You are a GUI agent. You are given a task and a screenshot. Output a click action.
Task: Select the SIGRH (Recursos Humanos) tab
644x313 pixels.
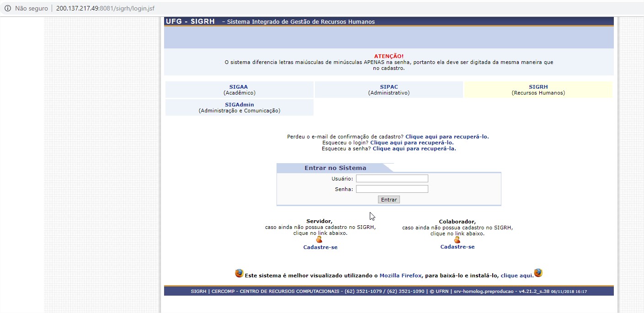pos(538,90)
